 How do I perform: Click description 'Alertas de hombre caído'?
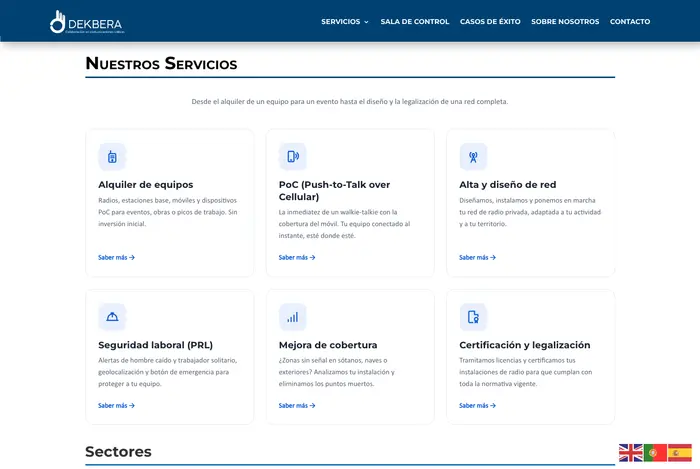168,372
